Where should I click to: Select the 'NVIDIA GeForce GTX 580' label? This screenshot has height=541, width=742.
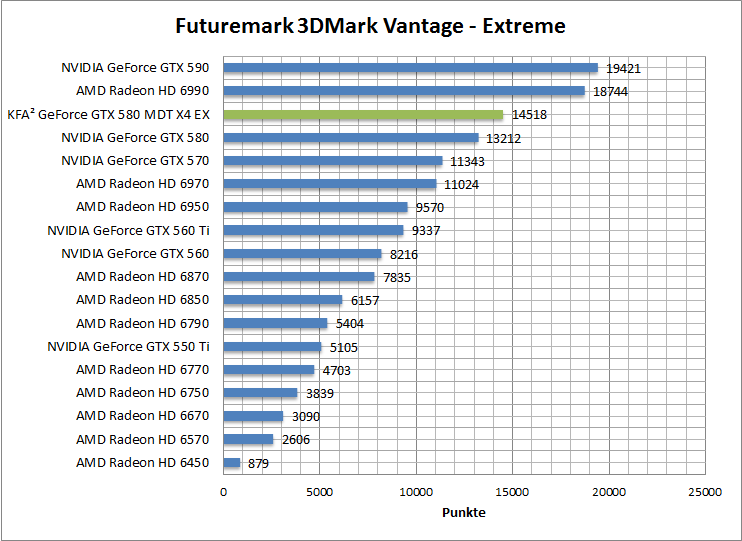(x=135, y=137)
